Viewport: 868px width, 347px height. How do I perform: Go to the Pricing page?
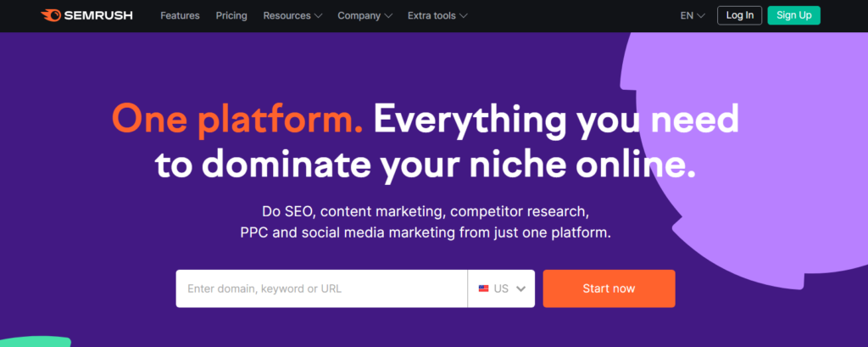[x=231, y=15]
